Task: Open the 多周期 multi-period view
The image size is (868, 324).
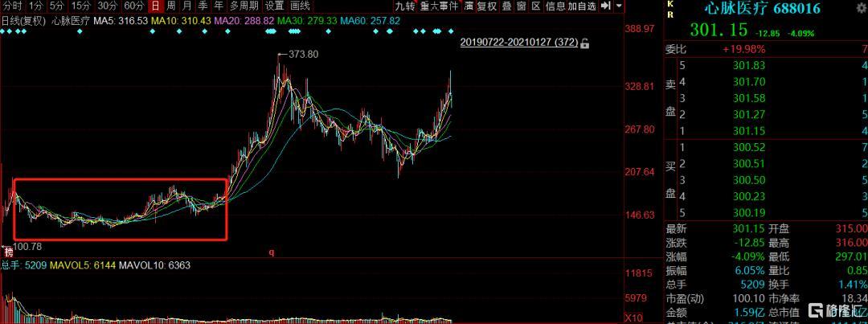Action: [244, 6]
